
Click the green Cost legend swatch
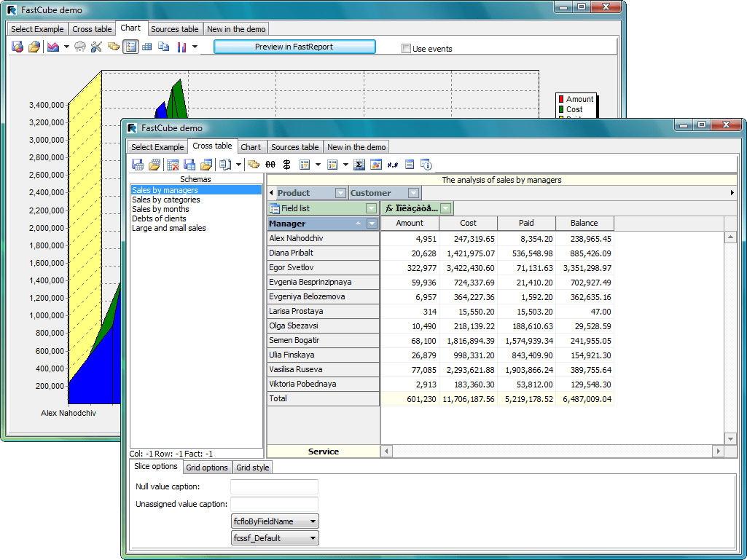pyautogui.click(x=561, y=109)
